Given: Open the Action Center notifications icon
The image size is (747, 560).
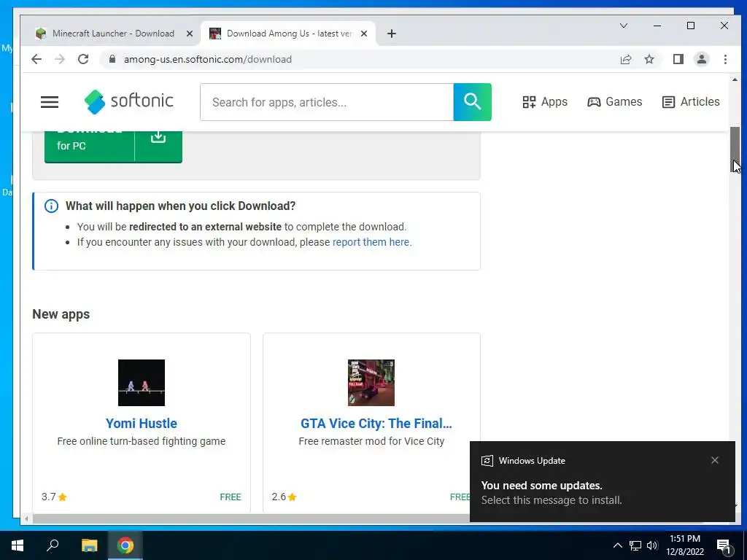Looking at the screenshot, I should (x=724, y=545).
